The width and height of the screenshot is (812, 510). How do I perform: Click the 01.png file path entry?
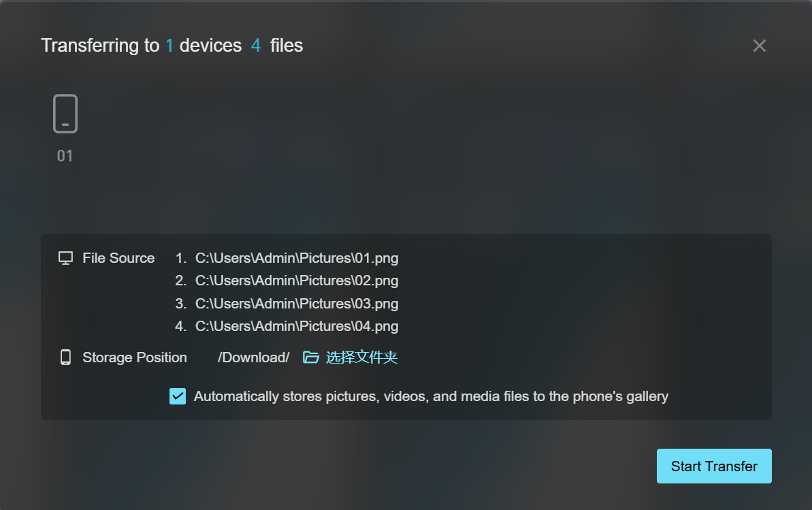coord(297,258)
